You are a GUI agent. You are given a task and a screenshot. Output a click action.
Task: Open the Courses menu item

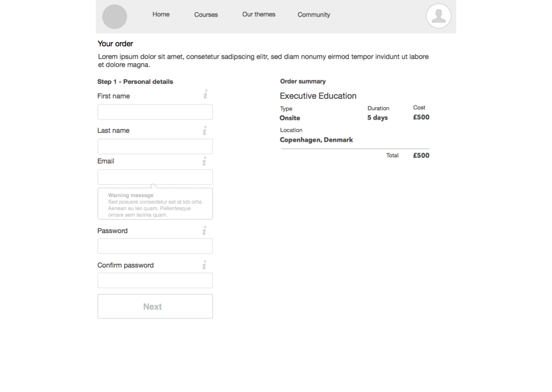coord(206,15)
